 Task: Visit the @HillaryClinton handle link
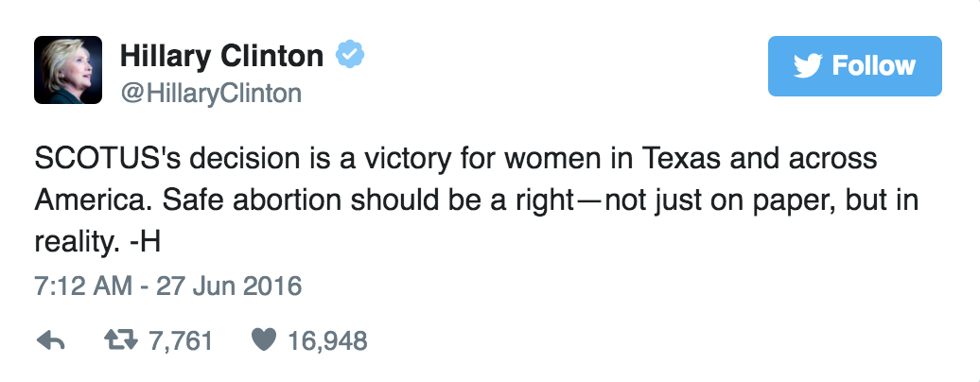tap(210, 93)
